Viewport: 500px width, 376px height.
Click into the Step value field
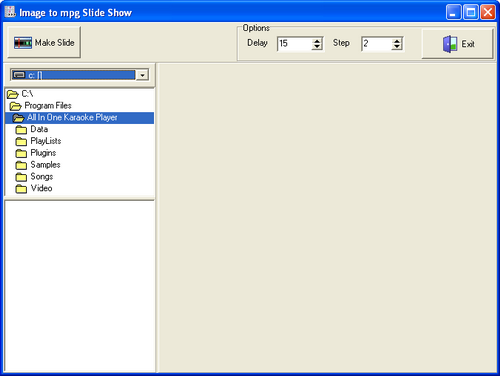pyautogui.click(x=376, y=44)
